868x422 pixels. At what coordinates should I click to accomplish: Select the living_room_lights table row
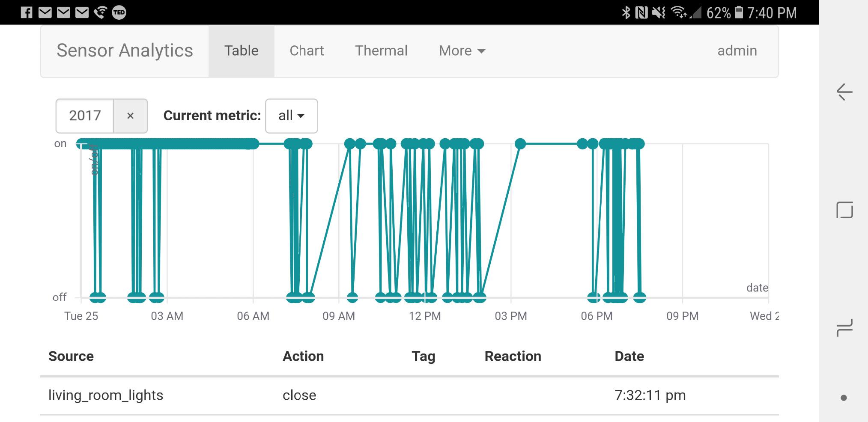tap(409, 395)
